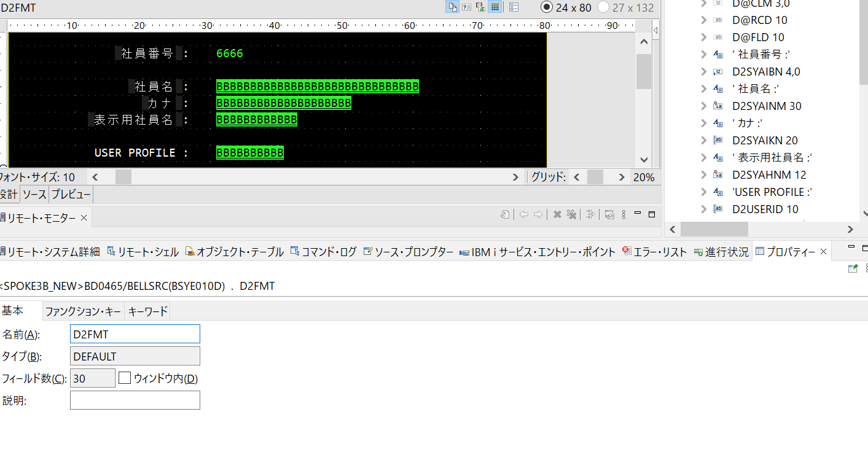Click the grid slider left arrow
The height and width of the screenshot is (460, 868).
click(576, 177)
